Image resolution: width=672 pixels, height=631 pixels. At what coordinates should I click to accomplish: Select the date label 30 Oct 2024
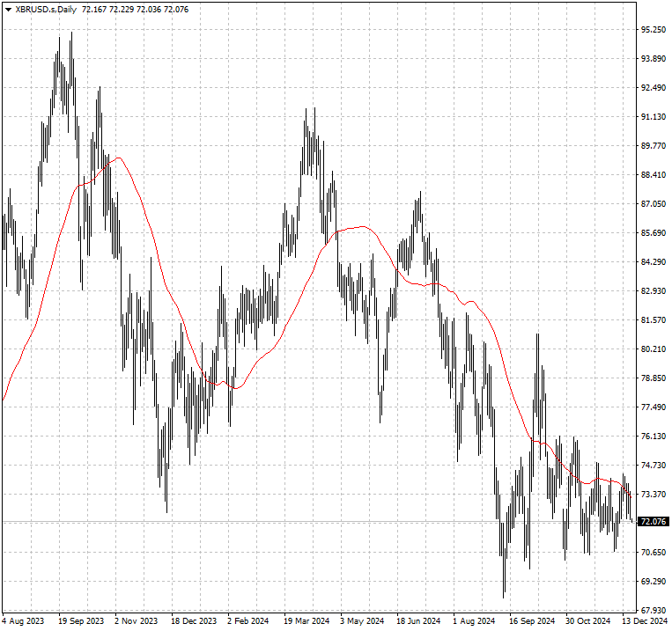[x=588, y=620]
